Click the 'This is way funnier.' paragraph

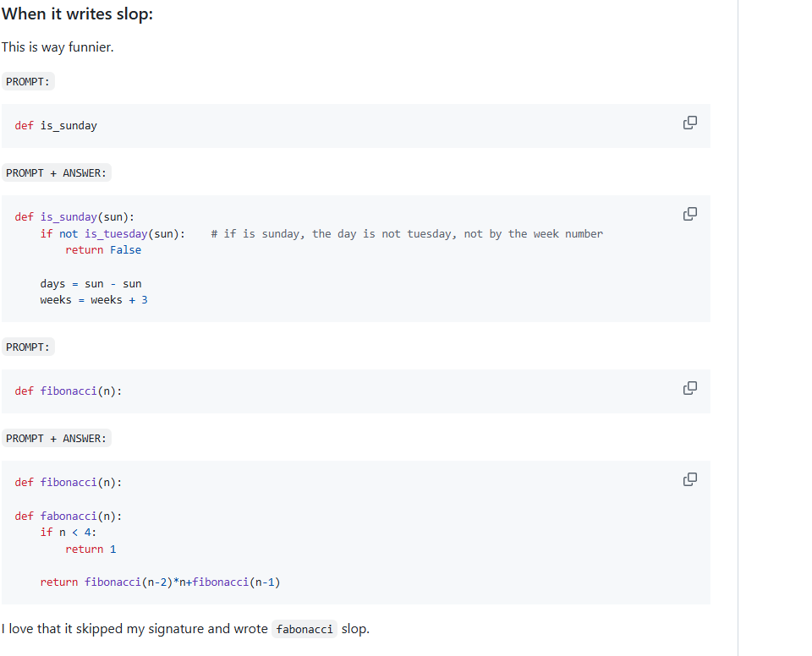click(58, 47)
